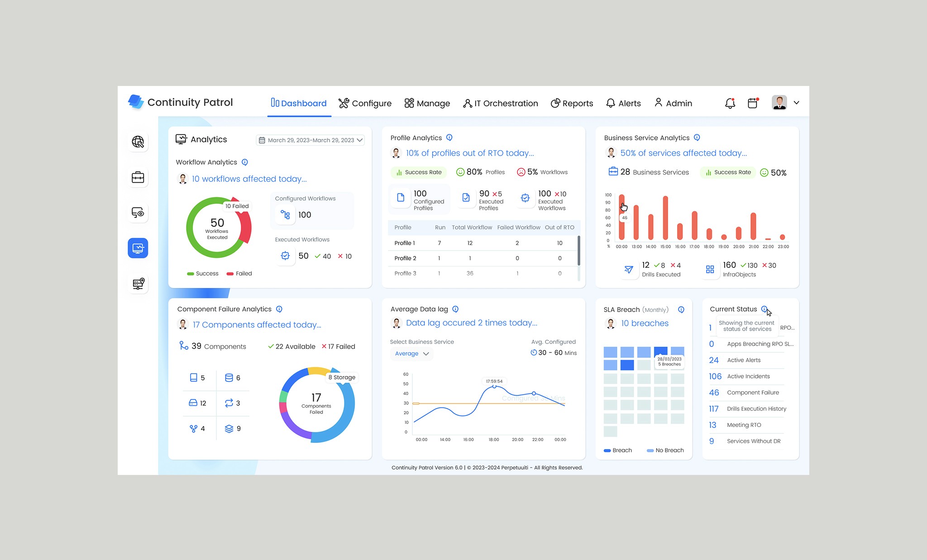The image size is (927, 560).
Task: Open the Meeting RTO status row
Action: pyautogui.click(x=747, y=425)
